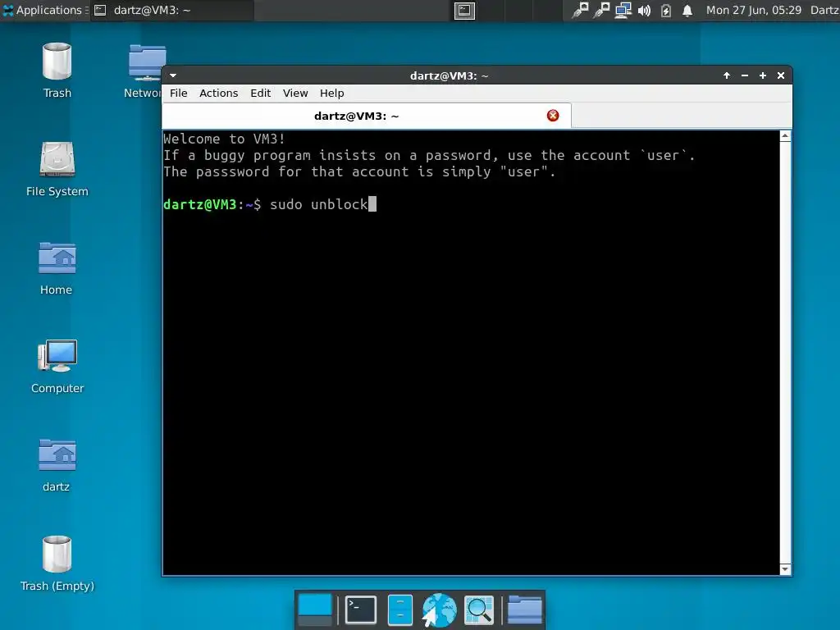840x630 pixels.
Task: Launch Terminal from the dock
Action: point(361,609)
